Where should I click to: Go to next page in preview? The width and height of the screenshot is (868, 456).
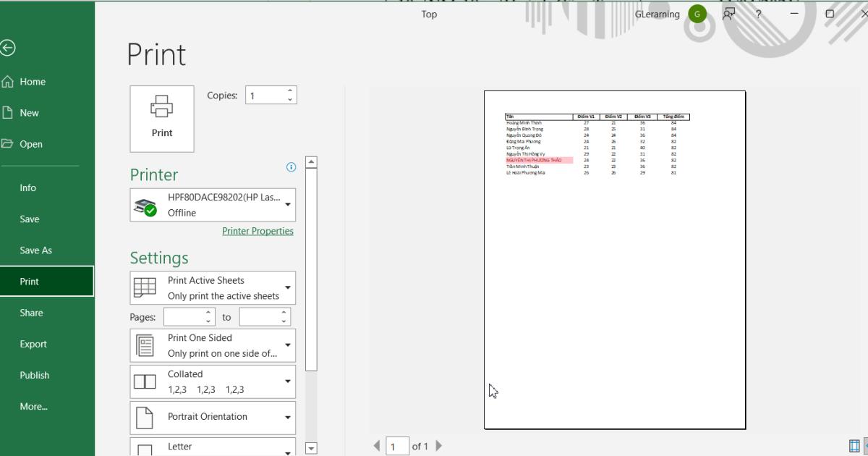(439, 446)
